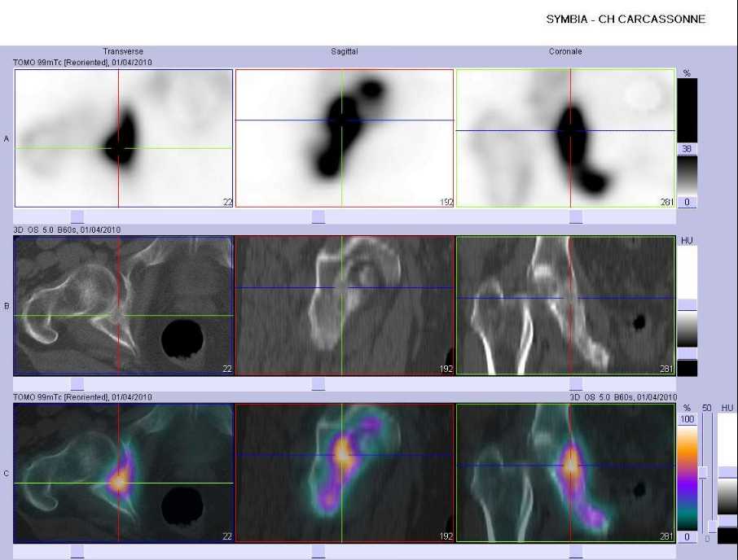Click the row C lower HU window handle

(x=727, y=521)
